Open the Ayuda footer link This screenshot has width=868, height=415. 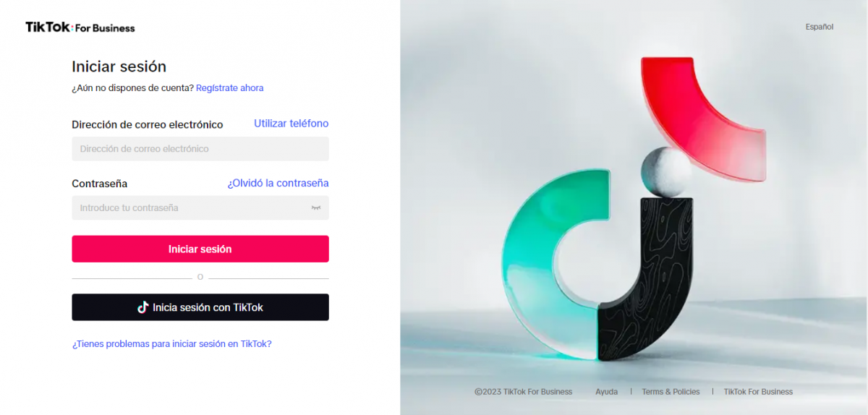tap(607, 392)
